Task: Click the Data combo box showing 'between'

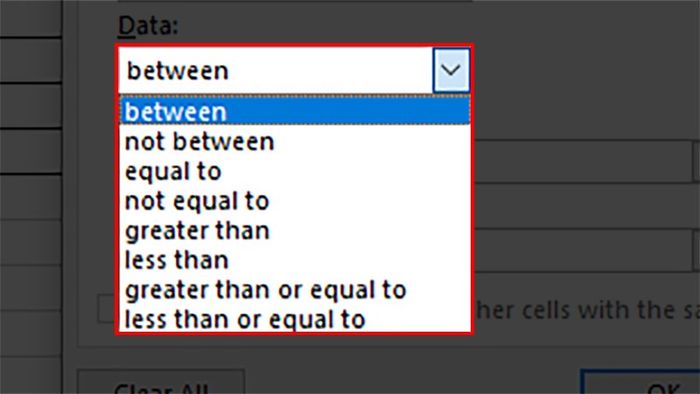Action: coord(294,71)
